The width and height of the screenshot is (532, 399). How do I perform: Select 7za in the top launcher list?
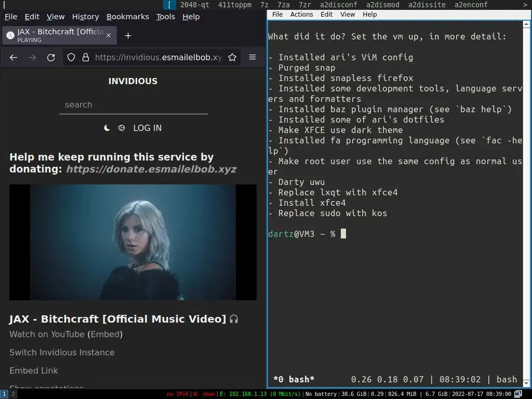[284, 5]
